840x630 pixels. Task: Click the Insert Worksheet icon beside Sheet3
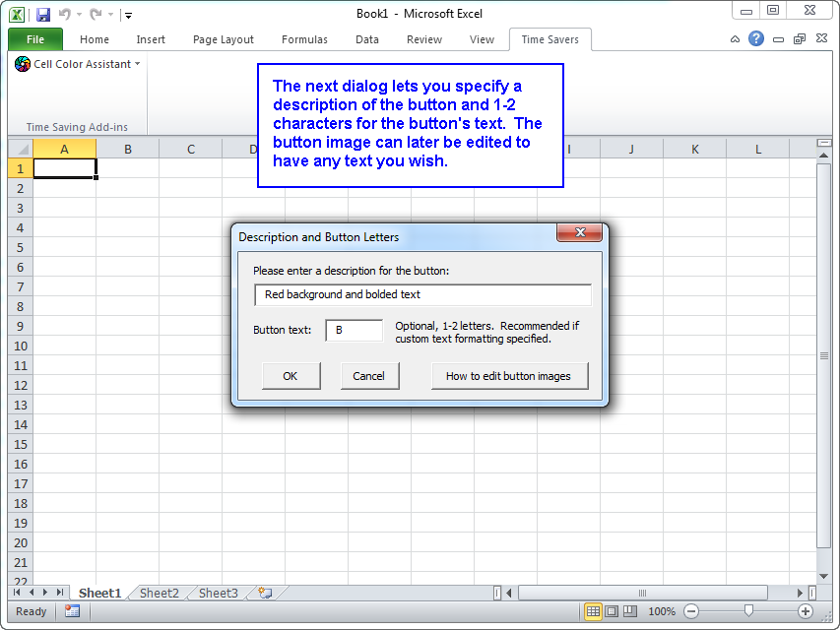[x=264, y=593]
